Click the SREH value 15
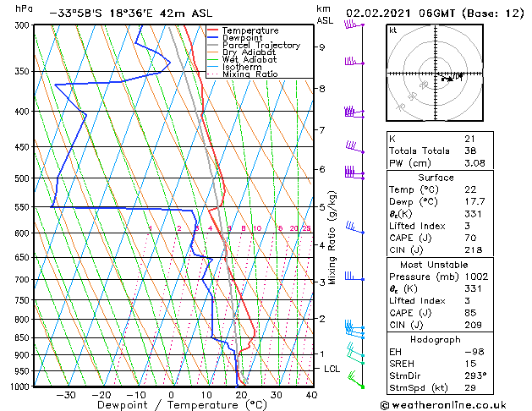Screen dimensions: 532x411 (x=470, y=364)
